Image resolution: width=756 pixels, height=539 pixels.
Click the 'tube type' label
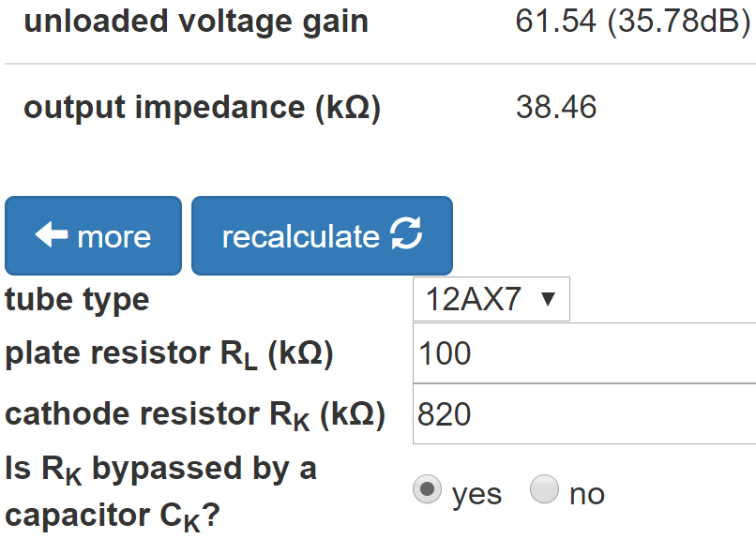pyautogui.click(x=77, y=301)
